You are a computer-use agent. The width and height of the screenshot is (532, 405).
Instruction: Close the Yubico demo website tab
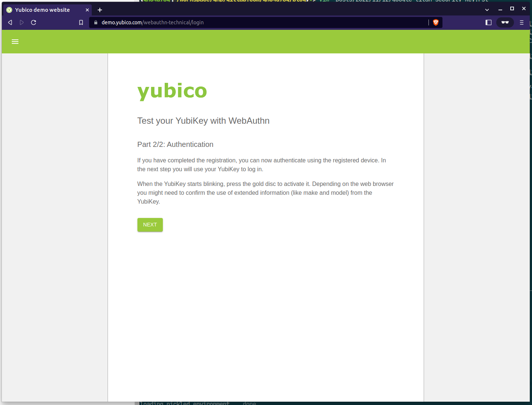[87, 10]
